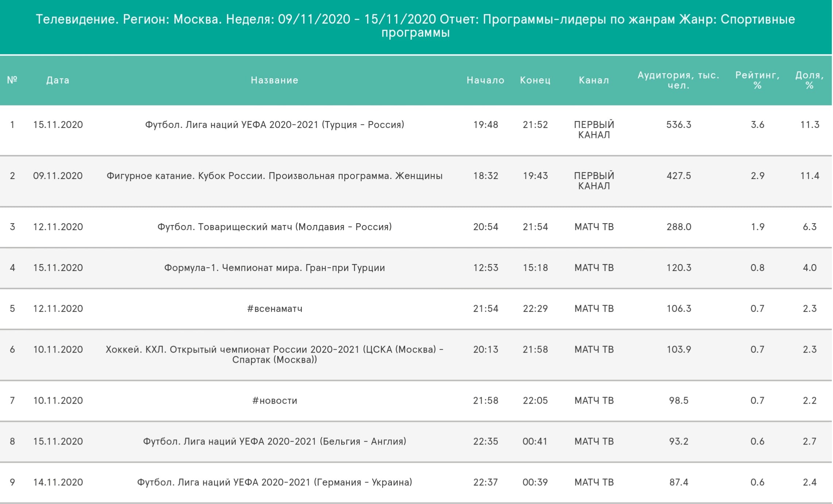
Task: Click end time 21:52
Action: (x=535, y=125)
